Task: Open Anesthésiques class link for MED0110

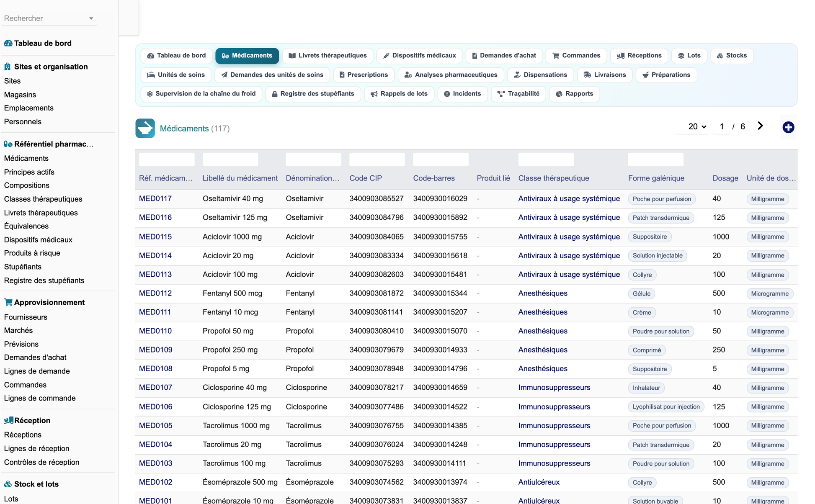Action: coord(543,331)
